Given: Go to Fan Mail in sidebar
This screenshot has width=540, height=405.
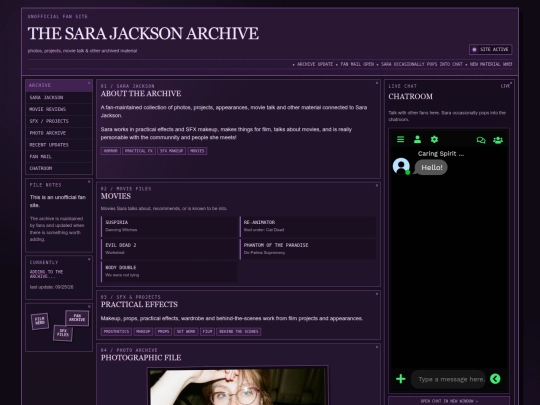Looking at the screenshot, I should [59, 156].
